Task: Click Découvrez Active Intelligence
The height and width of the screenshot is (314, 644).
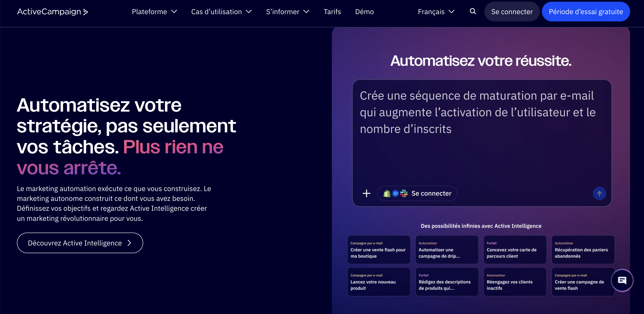Action: coord(80,243)
